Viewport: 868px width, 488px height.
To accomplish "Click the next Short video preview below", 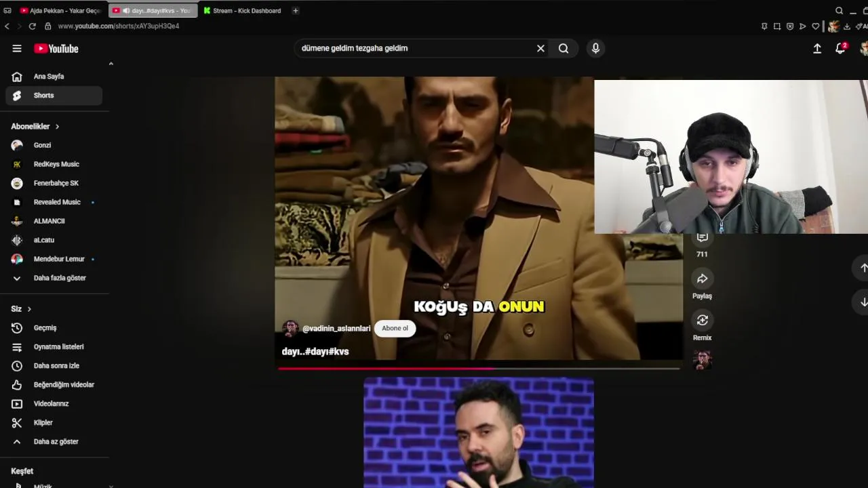I will [x=479, y=433].
